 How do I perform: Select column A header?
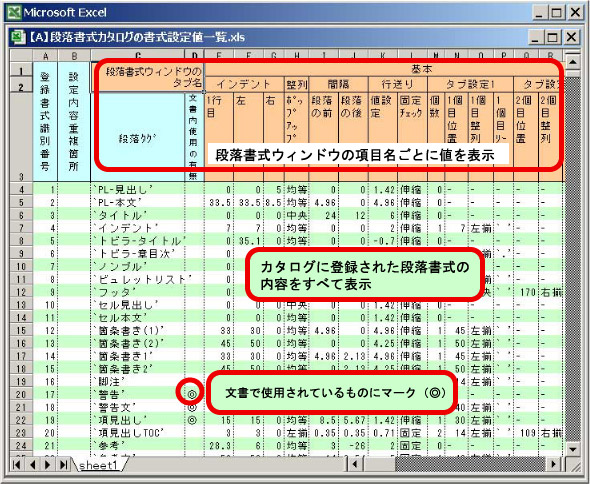(46, 56)
